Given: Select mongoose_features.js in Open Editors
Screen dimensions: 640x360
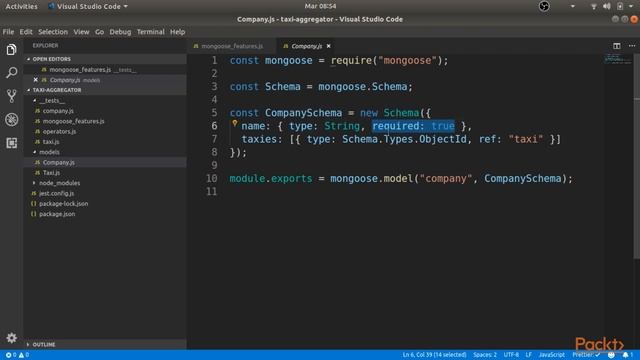Looking at the screenshot, I should pyautogui.click(x=105, y=70).
